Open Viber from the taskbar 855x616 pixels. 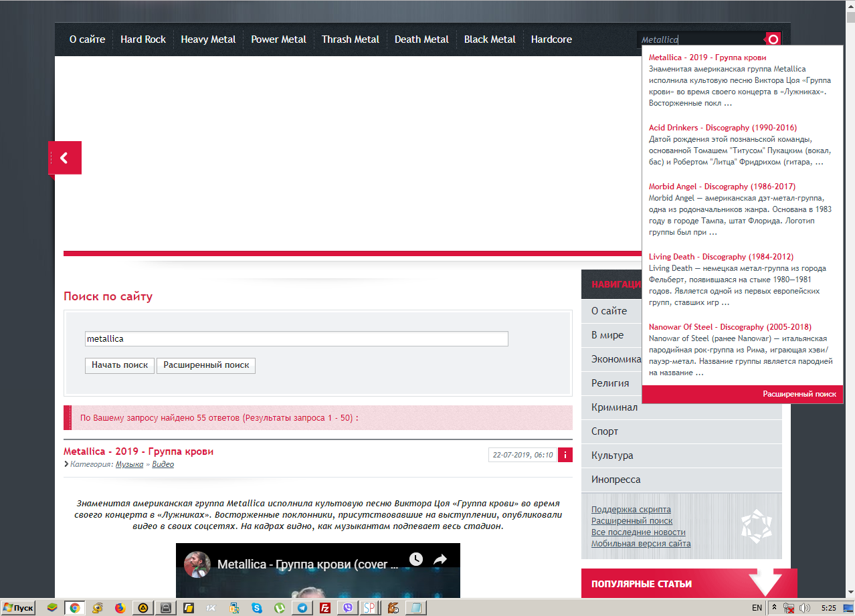(347, 608)
